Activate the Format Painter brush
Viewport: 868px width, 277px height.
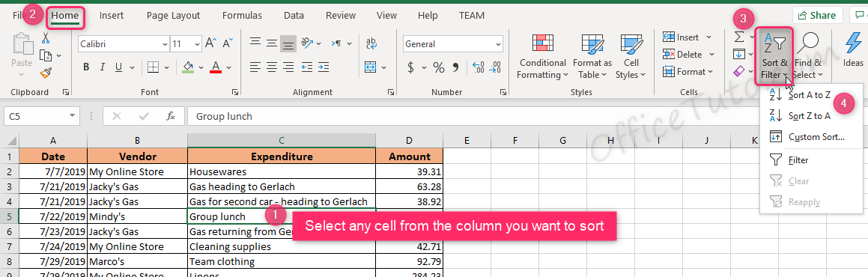[x=46, y=73]
